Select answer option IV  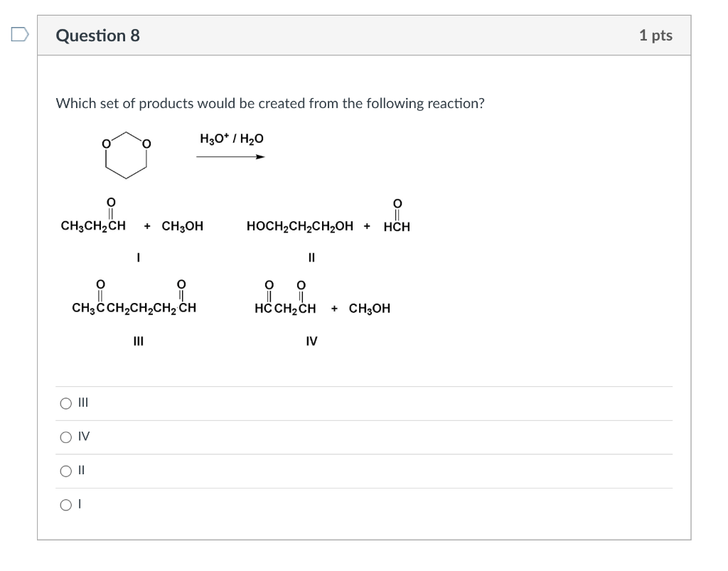pyautogui.click(x=65, y=437)
